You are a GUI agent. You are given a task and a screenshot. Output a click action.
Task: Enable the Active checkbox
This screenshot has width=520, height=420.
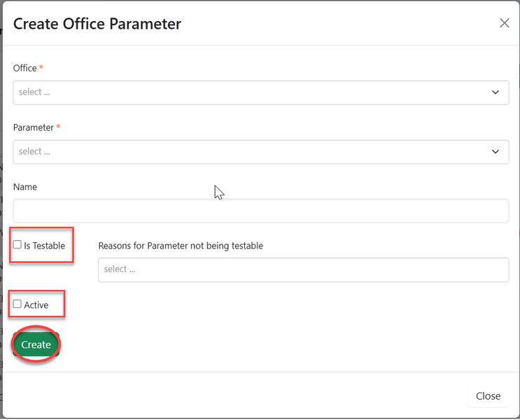coord(17,304)
